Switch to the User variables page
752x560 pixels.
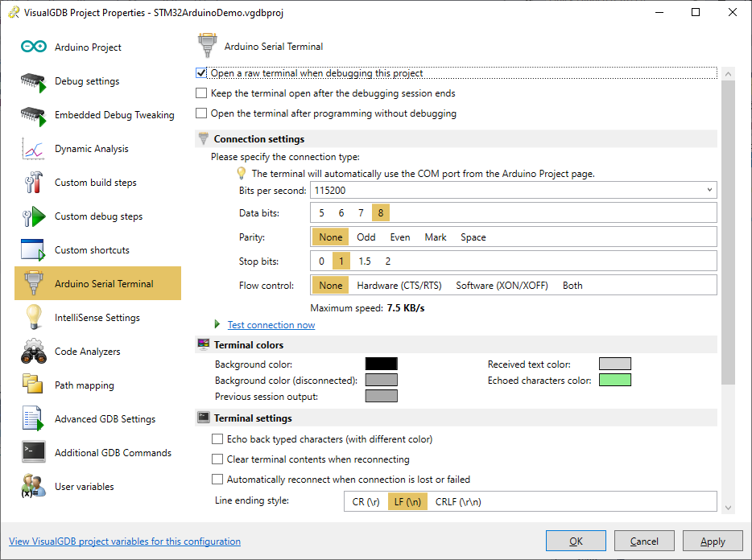click(98, 486)
